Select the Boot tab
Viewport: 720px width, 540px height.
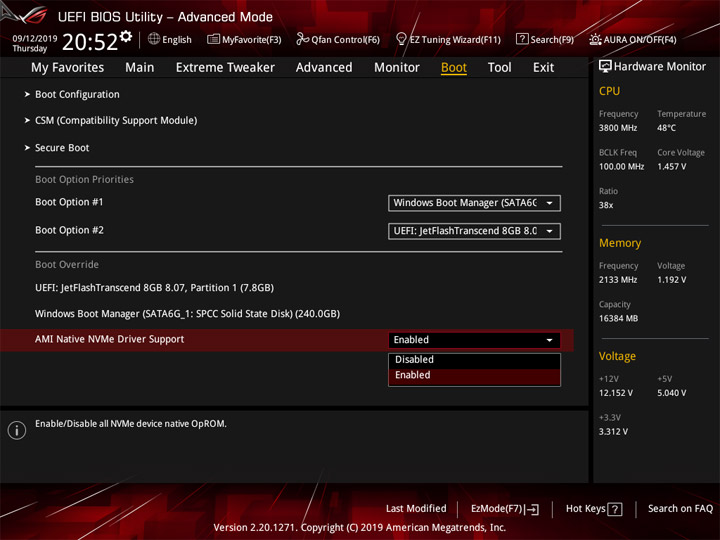coord(454,68)
